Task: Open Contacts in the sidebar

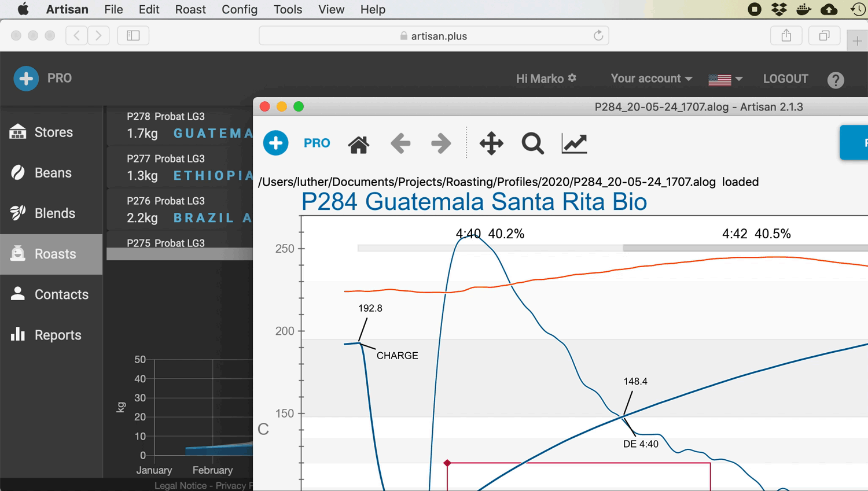Action: (x=52, y=294)
